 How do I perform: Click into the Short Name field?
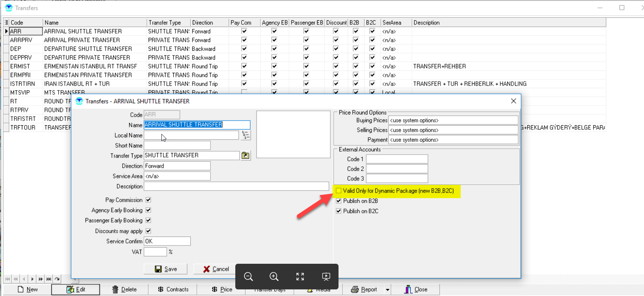177,146
